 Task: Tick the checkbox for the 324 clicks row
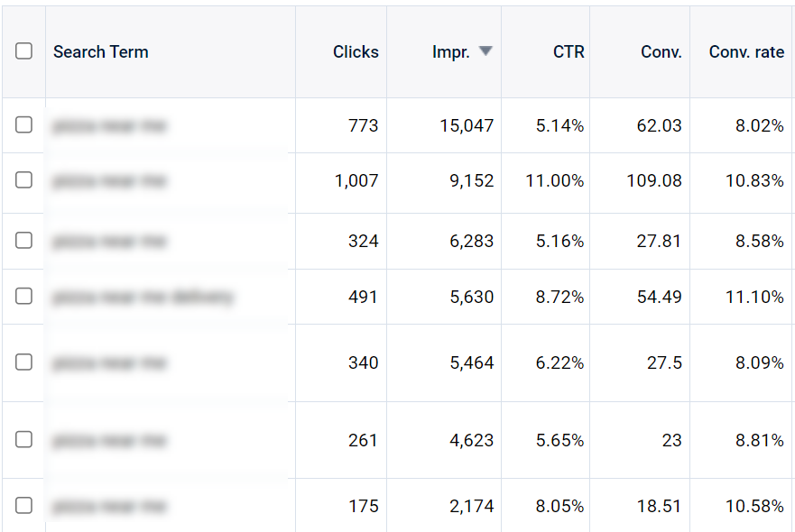tap(24, 241)
